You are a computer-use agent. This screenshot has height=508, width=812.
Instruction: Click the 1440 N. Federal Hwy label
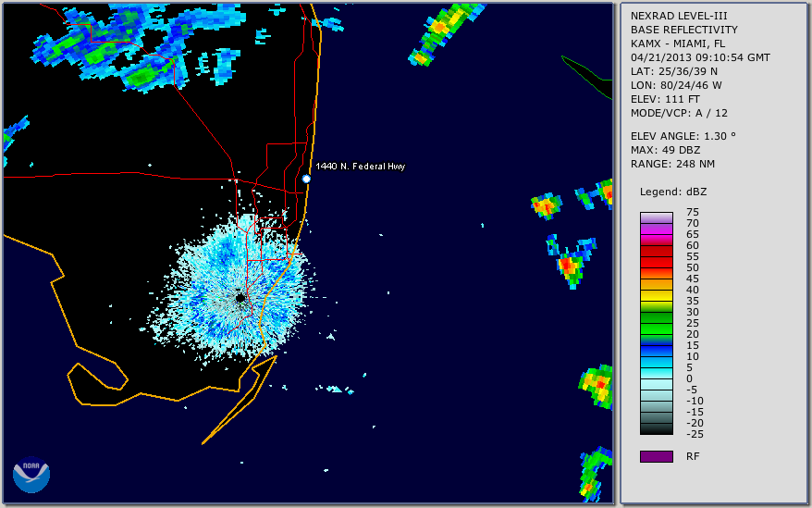(x=361, y=167)
